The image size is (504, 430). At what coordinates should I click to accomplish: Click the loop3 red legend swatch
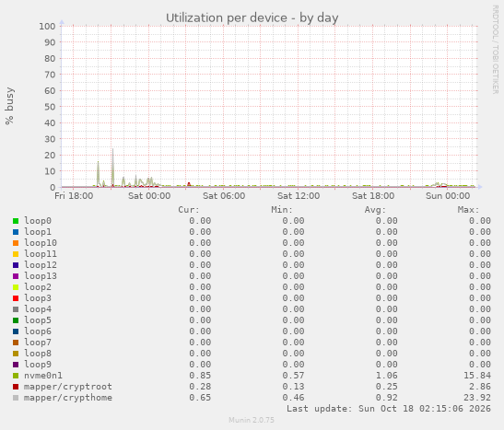[16, 298]
